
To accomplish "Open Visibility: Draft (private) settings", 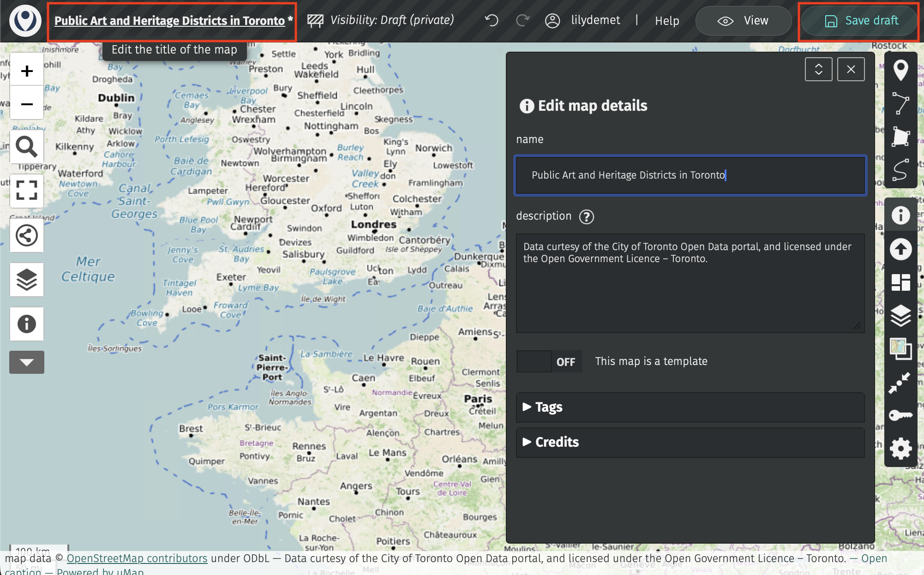I will click(381, 20).
